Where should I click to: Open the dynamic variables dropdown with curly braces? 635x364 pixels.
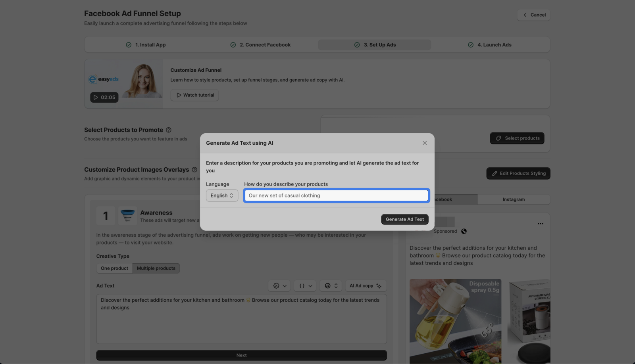pyautogui.click(x=305, y=285)
